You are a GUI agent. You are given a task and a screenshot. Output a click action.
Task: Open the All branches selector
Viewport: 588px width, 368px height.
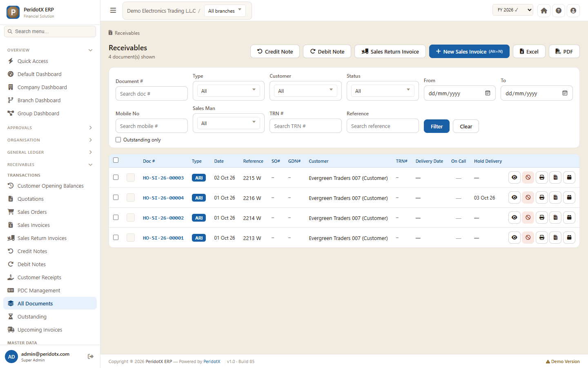pyautogui.click(x=225, y=11)
